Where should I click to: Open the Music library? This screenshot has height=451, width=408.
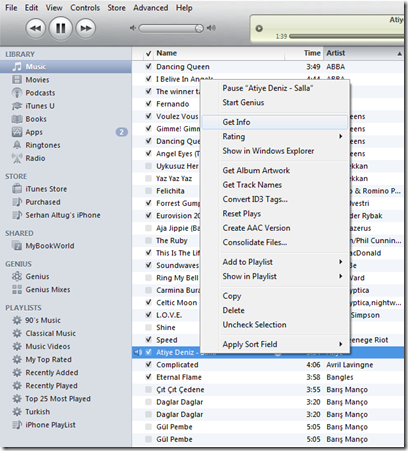[66, 67]
